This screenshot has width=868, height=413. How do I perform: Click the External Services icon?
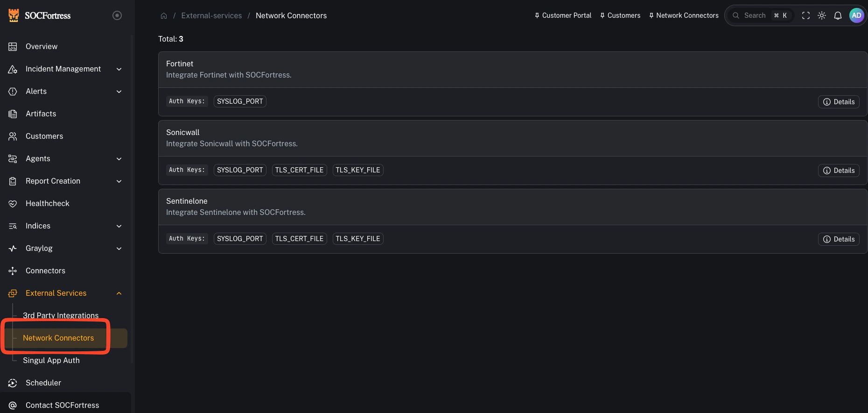(x=13, y=293)
